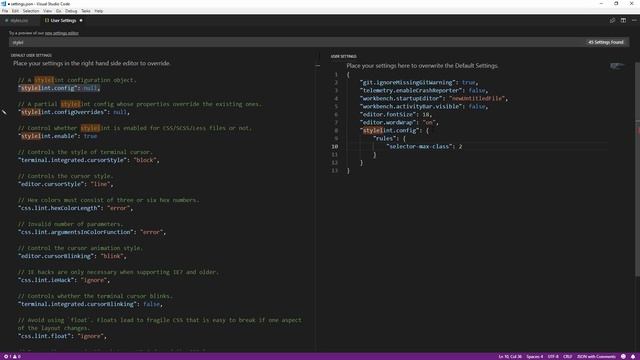Click the "editor.fontSize": 18 line
This screenshot has height=360, width=640.
(x=396, y=115)
